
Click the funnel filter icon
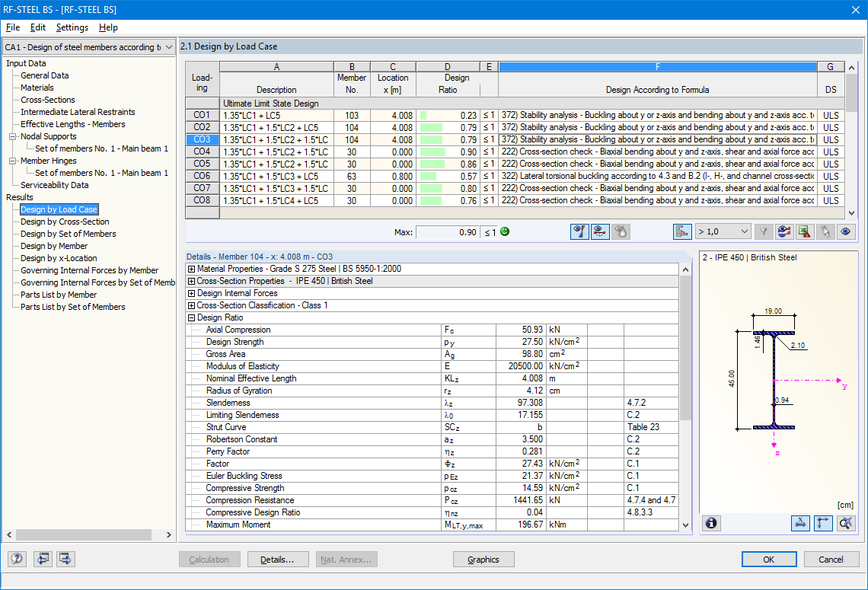(764, 232)
